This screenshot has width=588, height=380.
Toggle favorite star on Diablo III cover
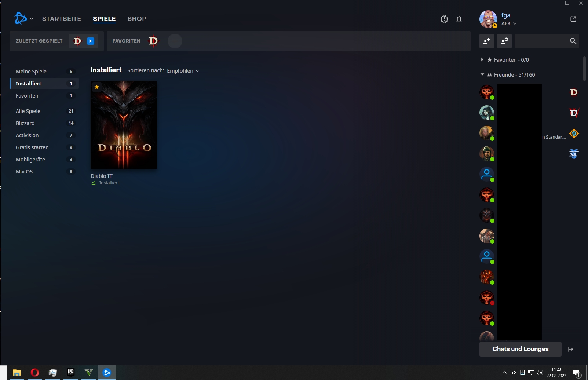[x=97, y=87]
